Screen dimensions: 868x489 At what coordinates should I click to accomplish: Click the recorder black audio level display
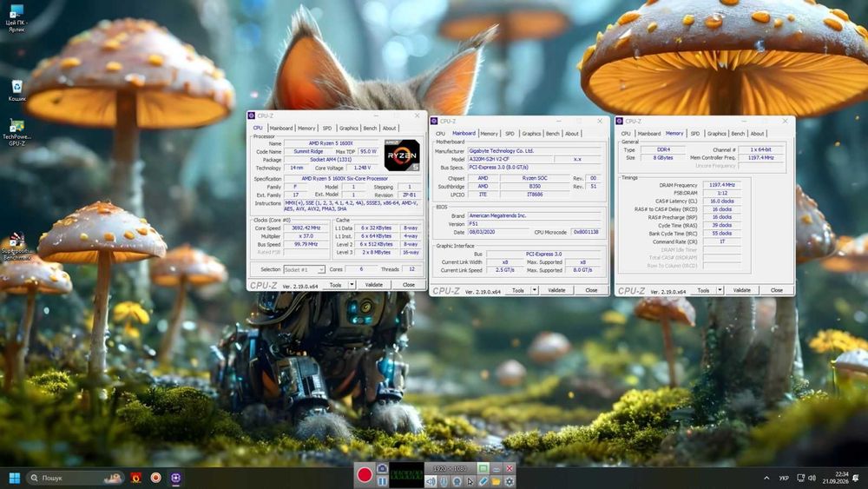(407, 475)
